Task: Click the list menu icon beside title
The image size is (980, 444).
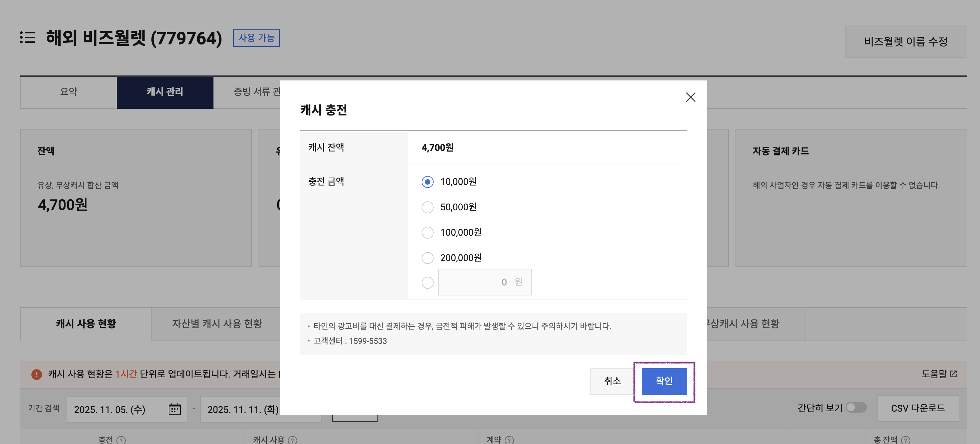Action: 27,37
